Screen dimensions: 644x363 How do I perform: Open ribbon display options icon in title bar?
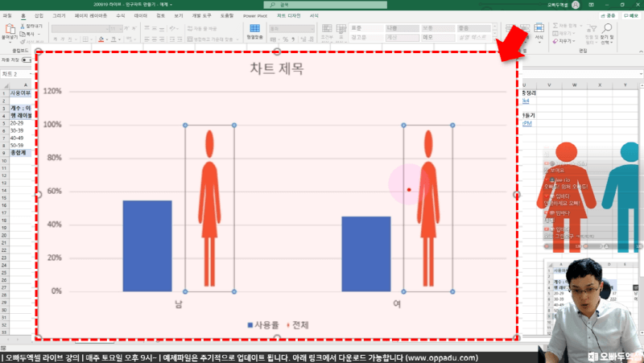coord(592,5)
